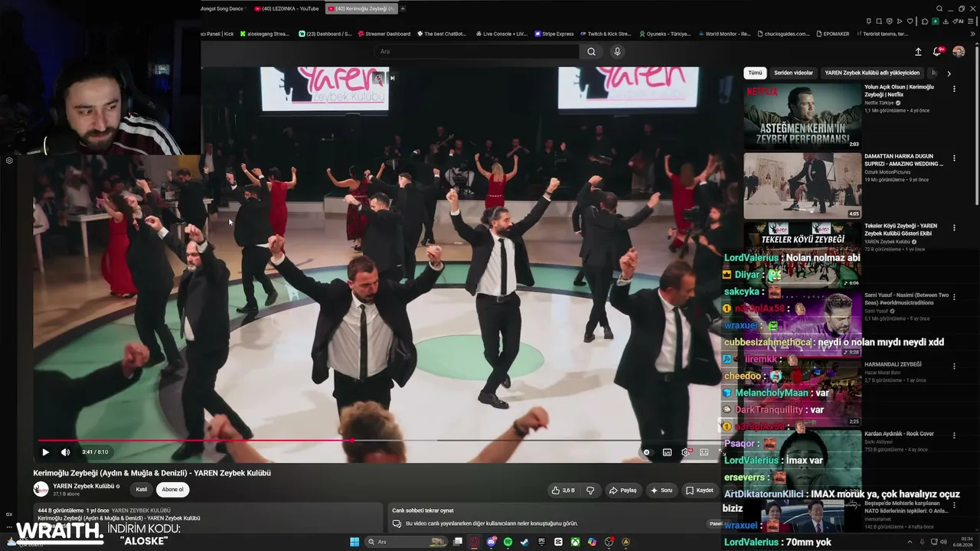Switch to the 'Kerimoğlu Zeybeği' browser tab
The width and height of the screenshot is (980, 551).
[x=360, y=8]
